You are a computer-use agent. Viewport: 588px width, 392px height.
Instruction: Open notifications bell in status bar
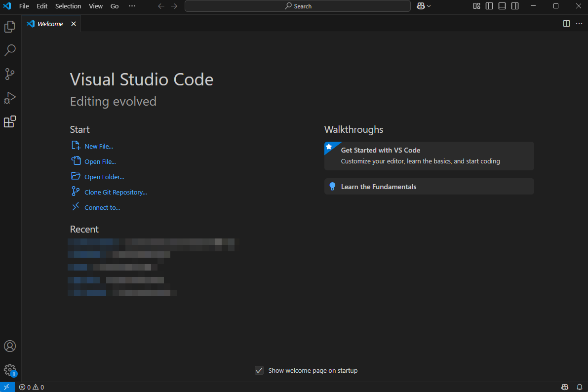580,387
